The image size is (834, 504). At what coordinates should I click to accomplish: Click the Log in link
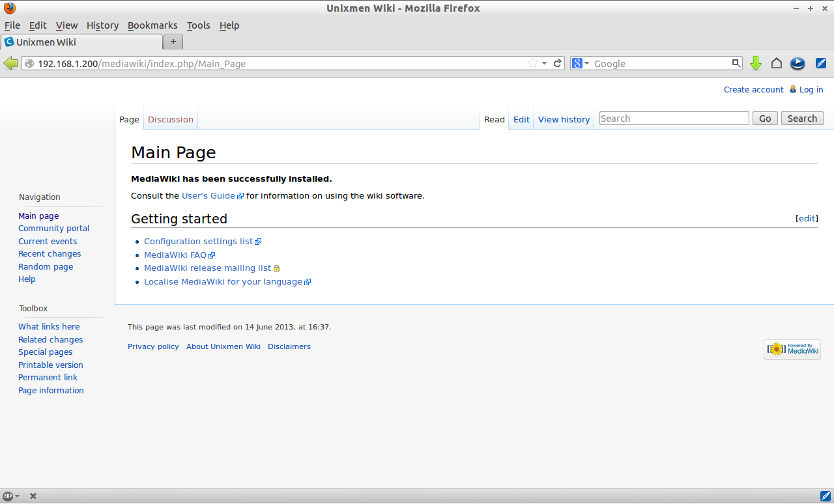(x=811, y=89)
